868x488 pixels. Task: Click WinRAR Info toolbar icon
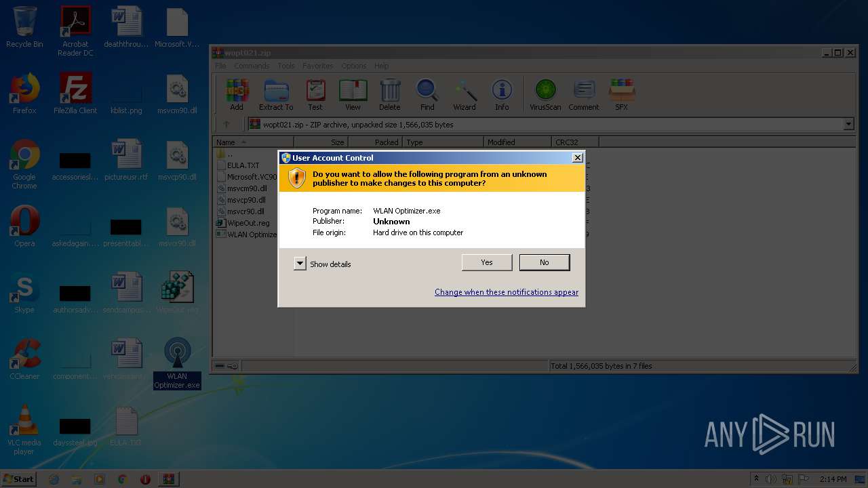[502, 94]
